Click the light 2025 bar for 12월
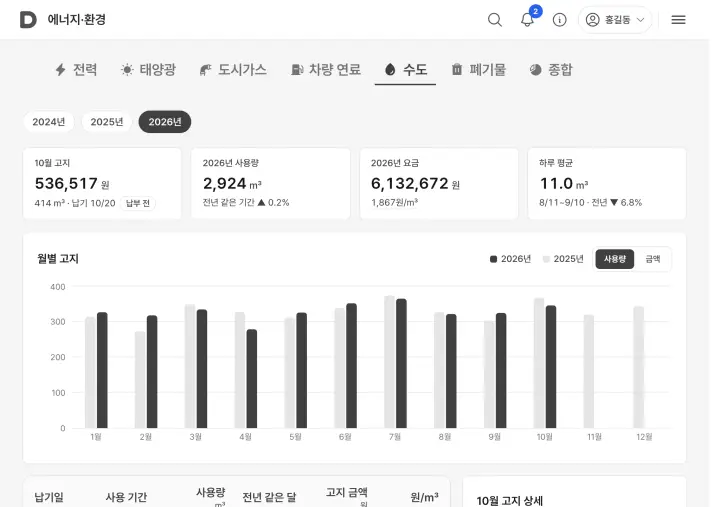The width and height of the screenshot is (720, 507). 639,367
